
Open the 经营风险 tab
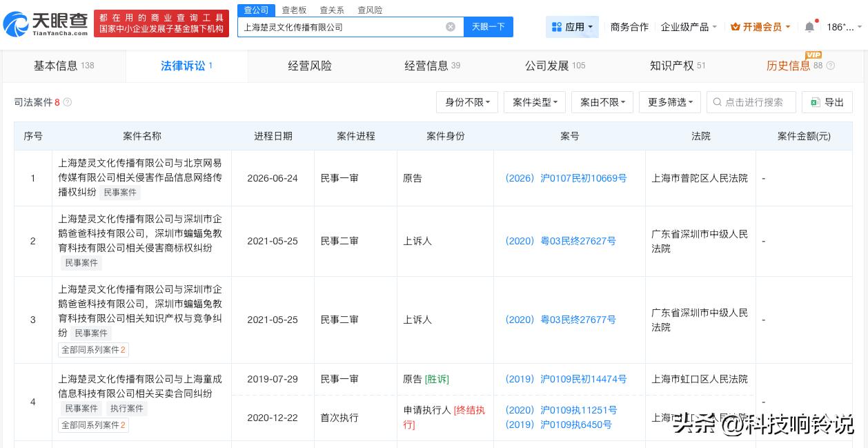(310, 66)
